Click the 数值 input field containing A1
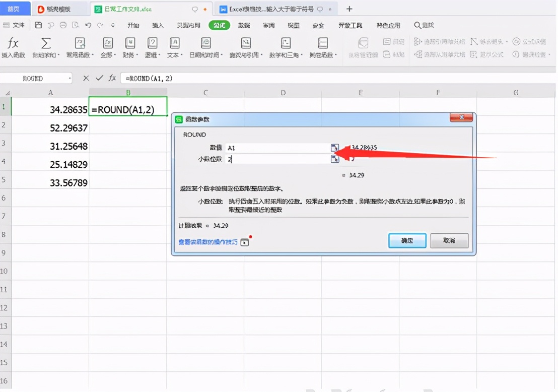This screenshot has height=392, width=558. coord(278,148)
